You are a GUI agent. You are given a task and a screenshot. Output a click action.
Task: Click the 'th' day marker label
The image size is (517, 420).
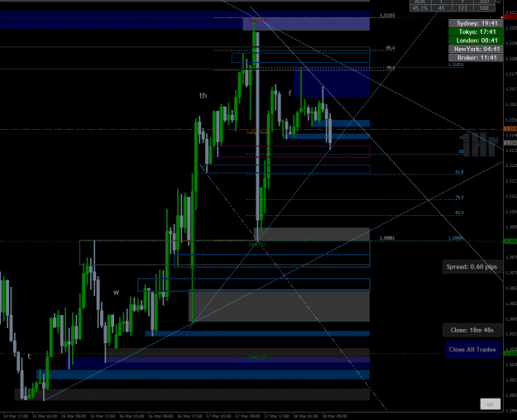(x=203, y=96)
